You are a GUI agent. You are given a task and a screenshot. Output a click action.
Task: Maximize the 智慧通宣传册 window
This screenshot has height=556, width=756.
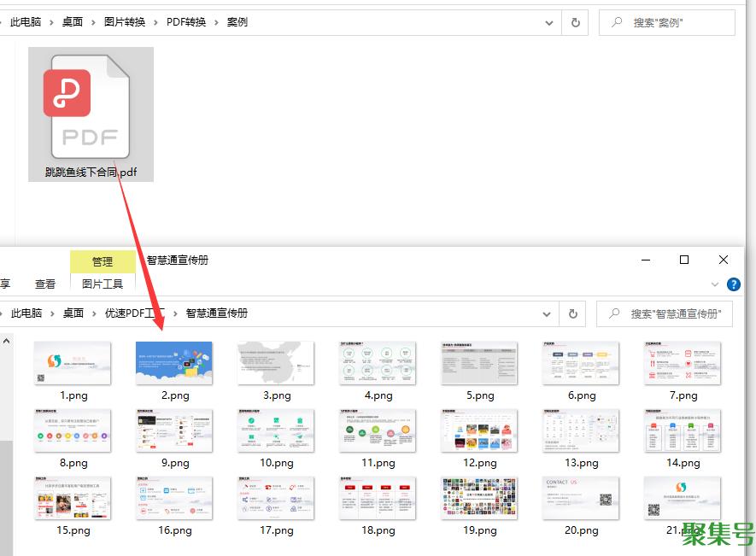point(683,260)
